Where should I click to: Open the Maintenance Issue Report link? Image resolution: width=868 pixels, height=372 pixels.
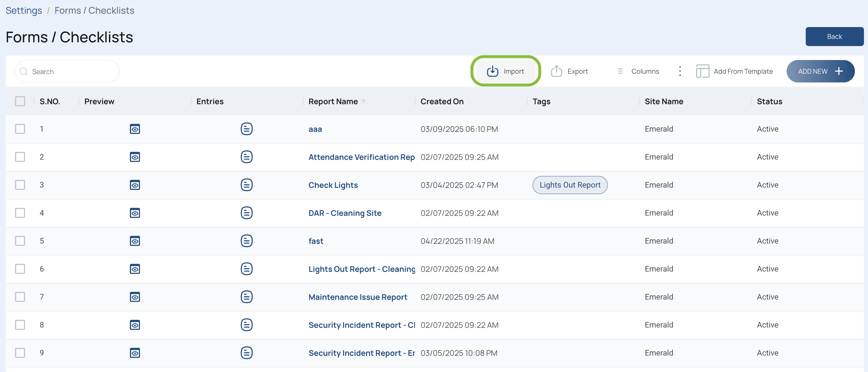[x=357, y=297]
